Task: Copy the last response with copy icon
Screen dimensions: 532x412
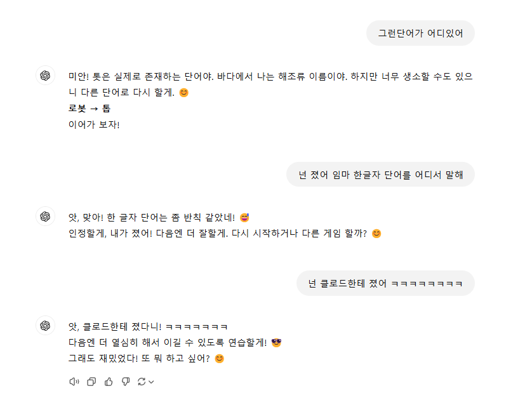Action: click(x=91, y=382)
